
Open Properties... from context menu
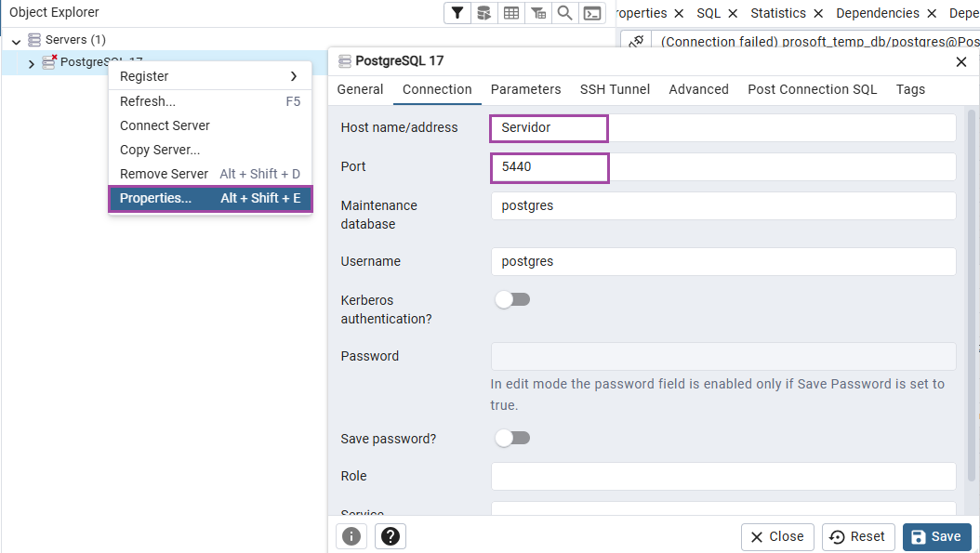[x=210, y=199]
